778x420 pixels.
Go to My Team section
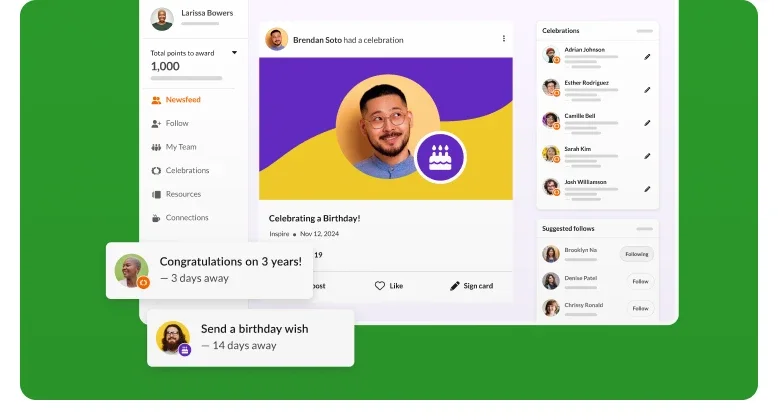pyautogui.click(x=180, y=147)
